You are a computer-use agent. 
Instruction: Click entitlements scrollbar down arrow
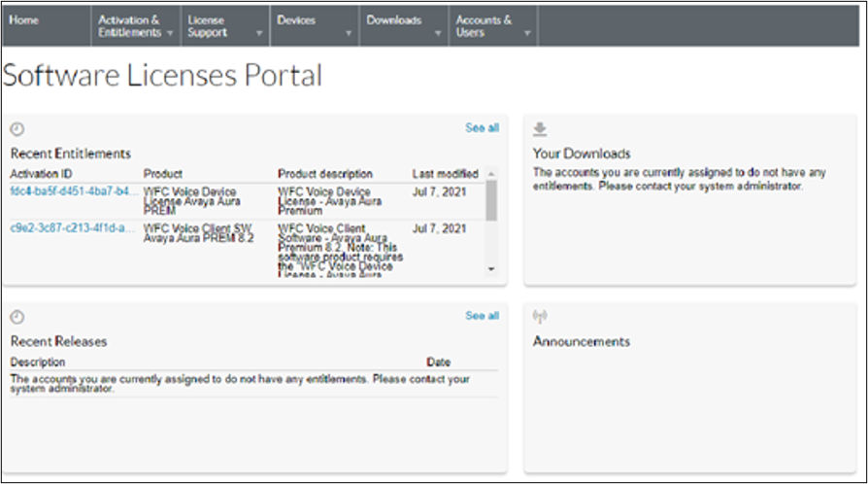tap(491, 269)
